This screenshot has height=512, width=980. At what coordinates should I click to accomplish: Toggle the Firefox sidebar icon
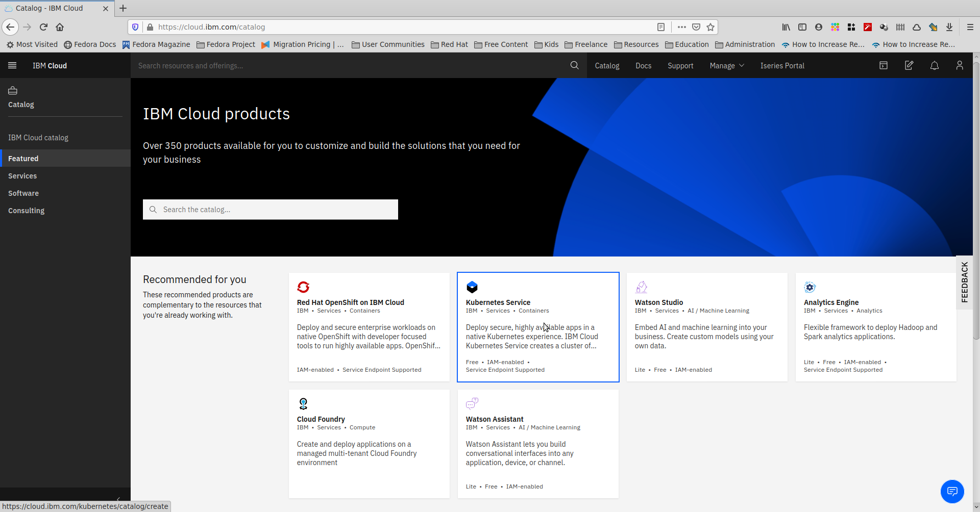click(x=802, y=27)
